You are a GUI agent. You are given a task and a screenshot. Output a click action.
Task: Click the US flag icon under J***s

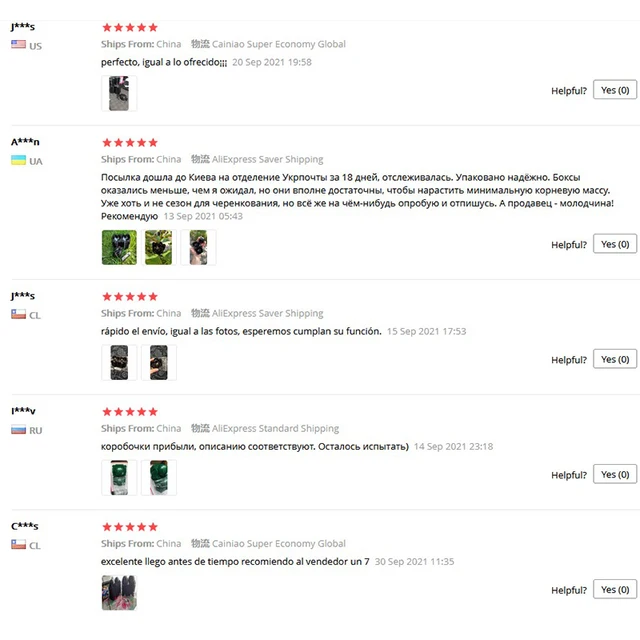[x=18, y=44]
